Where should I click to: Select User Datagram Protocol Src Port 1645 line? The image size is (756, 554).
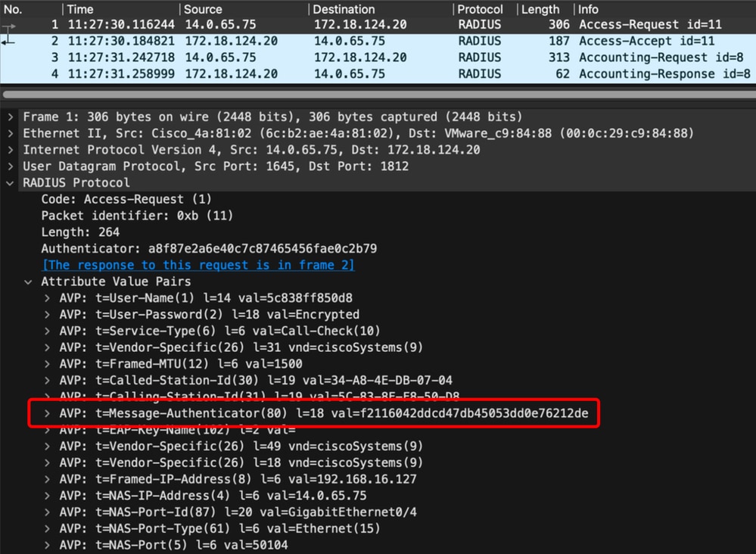(216, 167)
